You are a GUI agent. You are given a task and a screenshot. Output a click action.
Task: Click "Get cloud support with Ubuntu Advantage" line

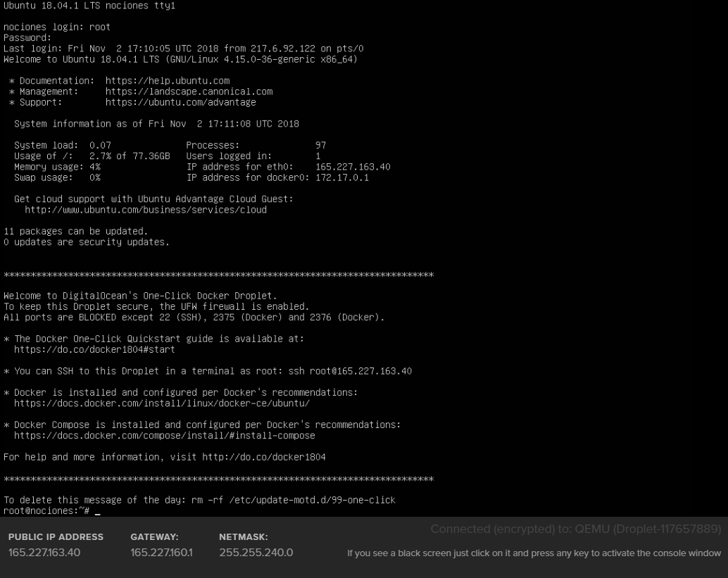[153, 199]
